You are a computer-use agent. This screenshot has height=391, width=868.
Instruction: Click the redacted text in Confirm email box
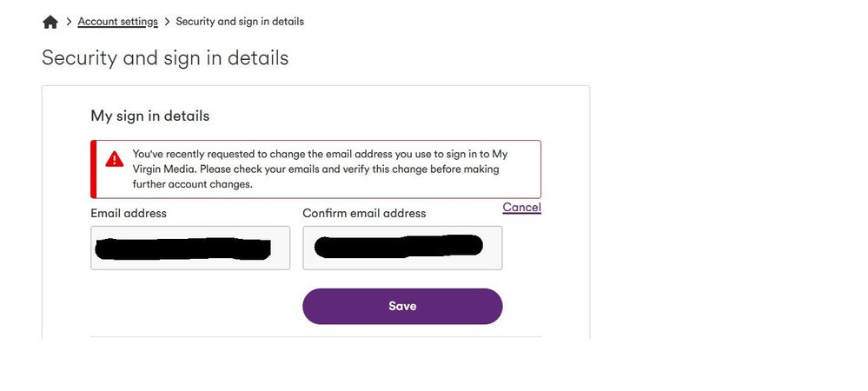[399, 247]
